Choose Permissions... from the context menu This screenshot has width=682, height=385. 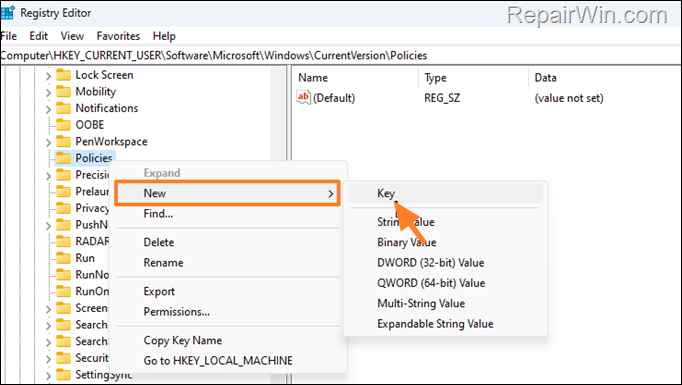[x=227, y=312]
